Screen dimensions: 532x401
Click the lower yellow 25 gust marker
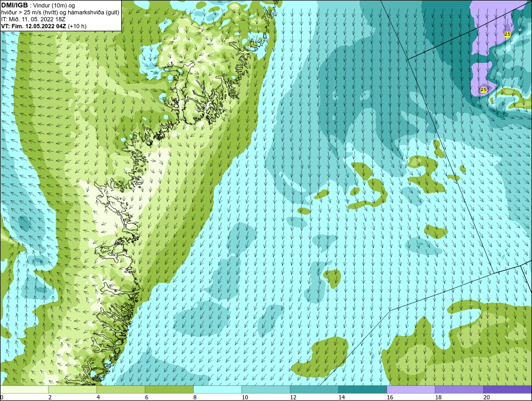[x=484, y=89]
